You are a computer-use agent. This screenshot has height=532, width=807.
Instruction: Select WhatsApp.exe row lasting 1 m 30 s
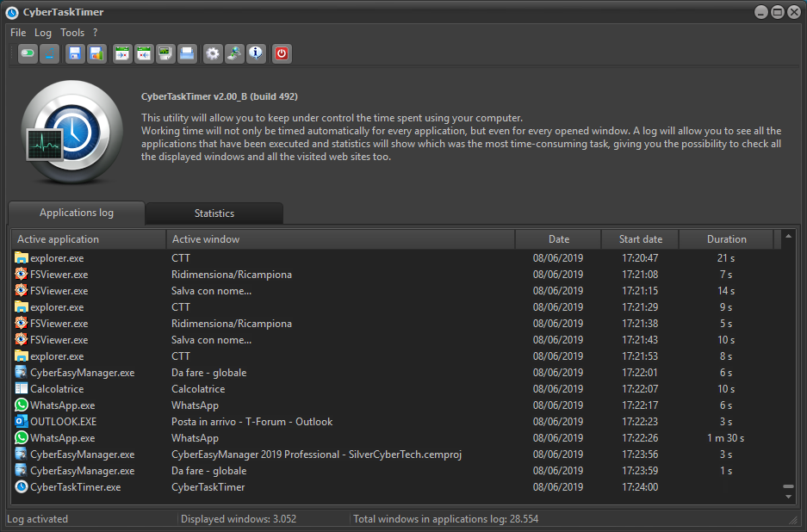396,438
